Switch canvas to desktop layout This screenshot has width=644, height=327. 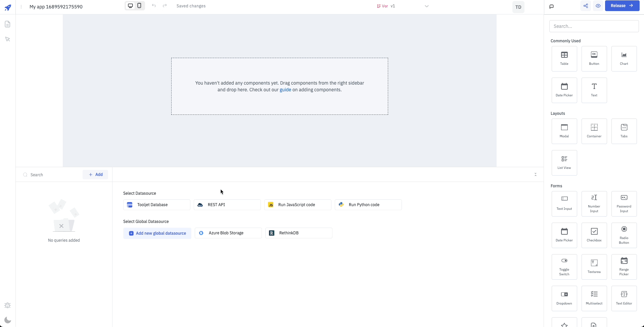(130, 6)
